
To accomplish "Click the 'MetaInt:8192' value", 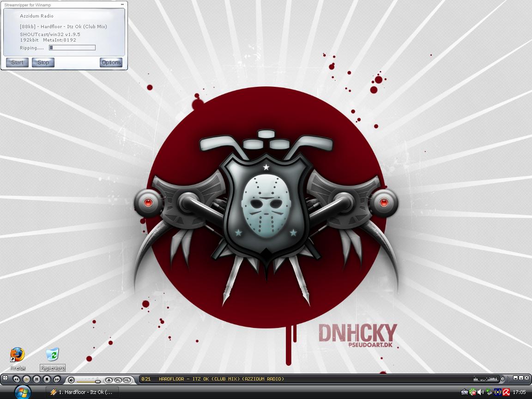I will point(60,40).
